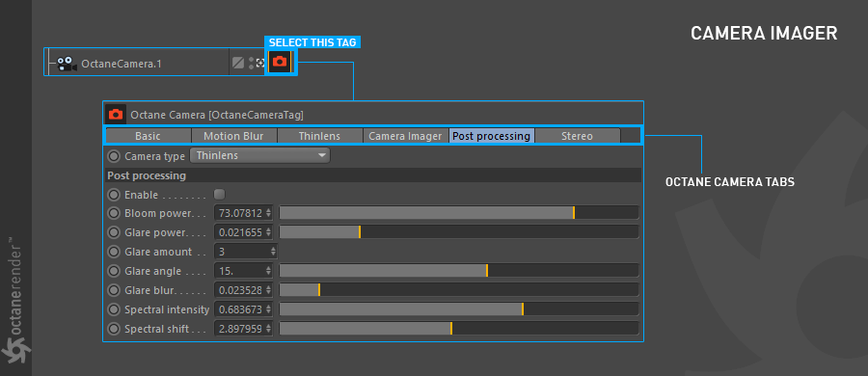Click the Bloom power value spinner arrows
The image size is (868, 376).
click(x=268, y=213)
